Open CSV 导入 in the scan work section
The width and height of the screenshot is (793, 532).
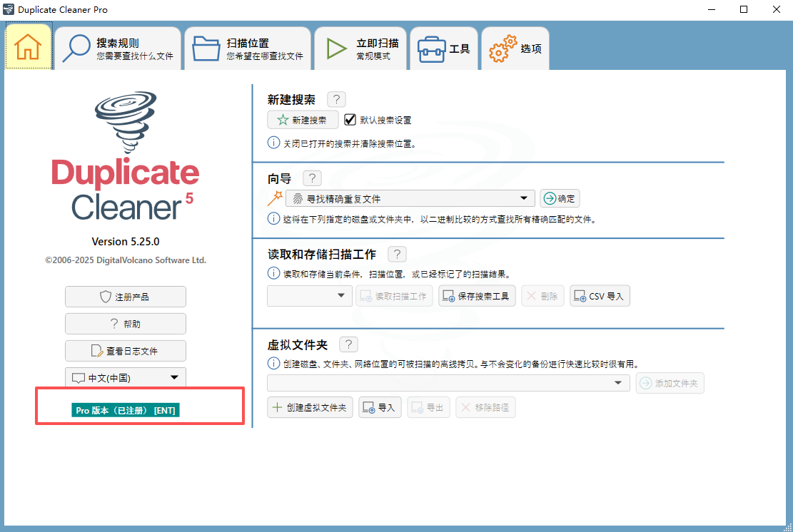click(x=600, y=295)
